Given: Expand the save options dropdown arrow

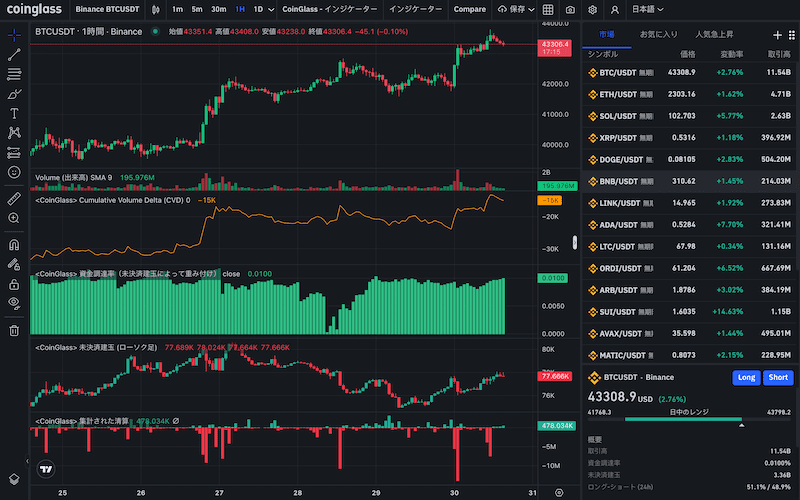Looking at the screenshot, I should (531, 10).
